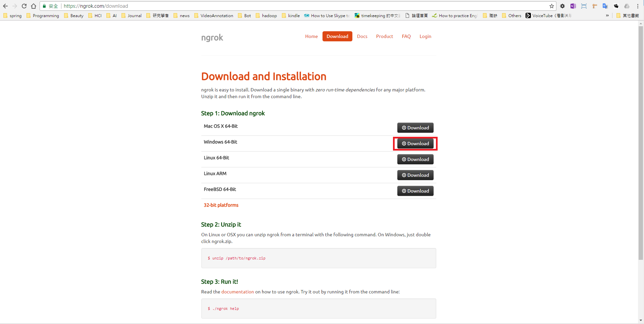Image resolution: width=644 pixels, height=324 pixels.
Task: Click the OneNote clipper extension
Action: 573,6
